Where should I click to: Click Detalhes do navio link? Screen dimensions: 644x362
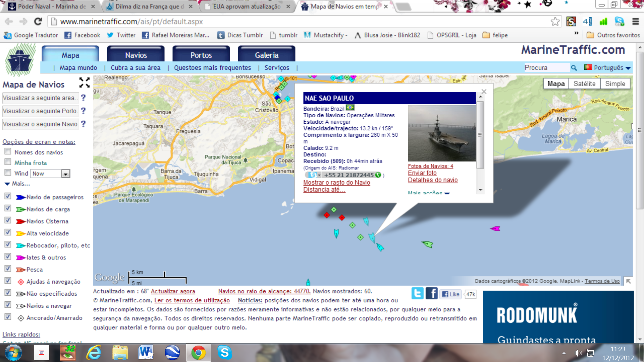point(433,180)
